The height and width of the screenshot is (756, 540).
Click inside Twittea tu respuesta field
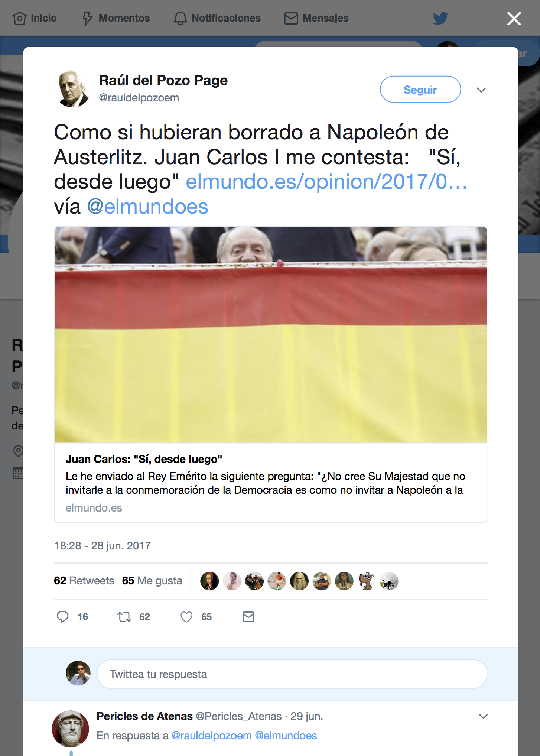tap(292, 674)
